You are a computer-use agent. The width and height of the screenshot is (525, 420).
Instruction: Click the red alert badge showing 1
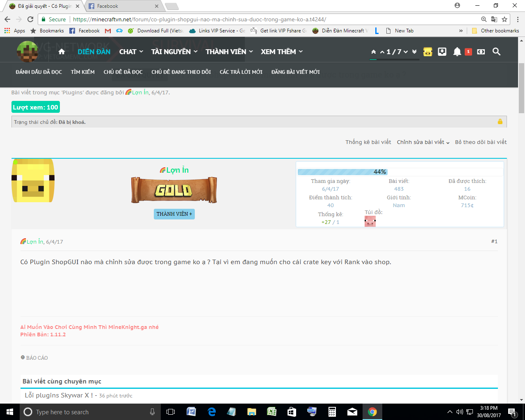(468, 52)
